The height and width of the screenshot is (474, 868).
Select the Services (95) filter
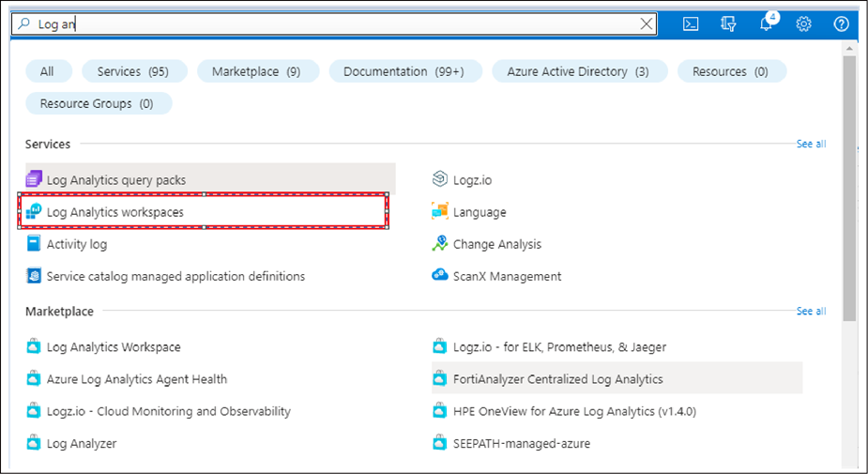(x=133, y=71)
